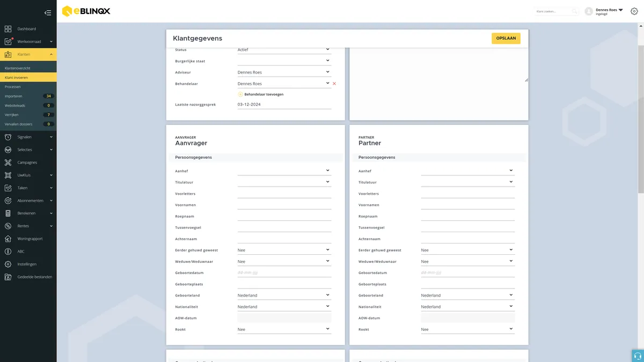Screen dimensions: 644x362
Task: Collapse the Klanten menu chevron
Action: 51,54
